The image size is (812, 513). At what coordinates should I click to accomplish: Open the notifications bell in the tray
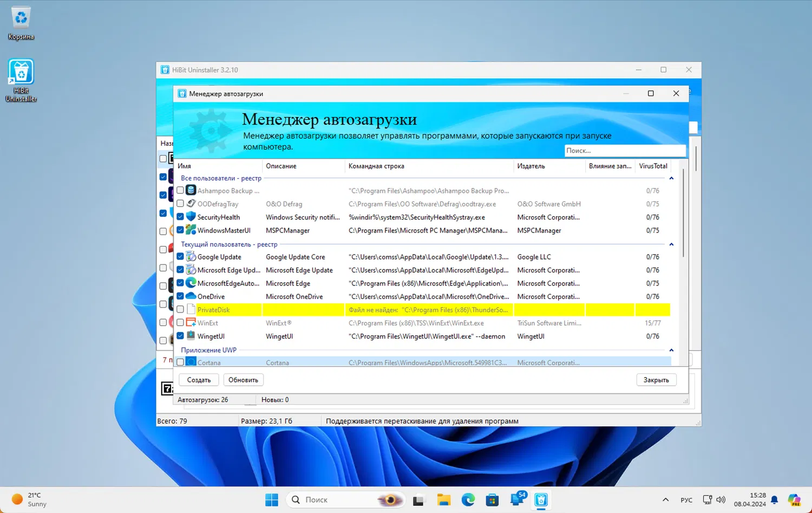pyautogui.click(x=775, y=499)
